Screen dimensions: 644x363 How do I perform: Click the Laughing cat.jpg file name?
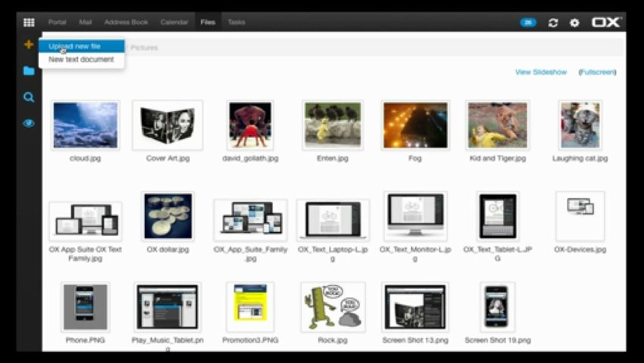pos(580,158)
